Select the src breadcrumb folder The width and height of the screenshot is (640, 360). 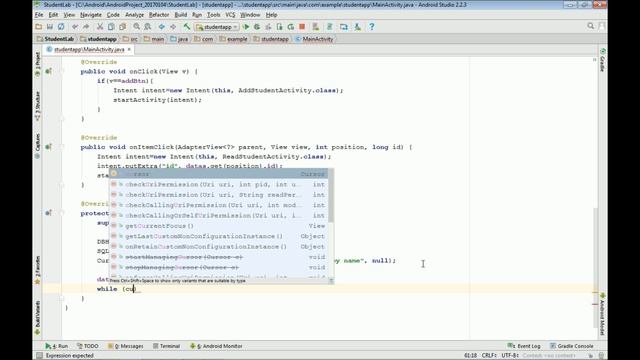point(131,39)
